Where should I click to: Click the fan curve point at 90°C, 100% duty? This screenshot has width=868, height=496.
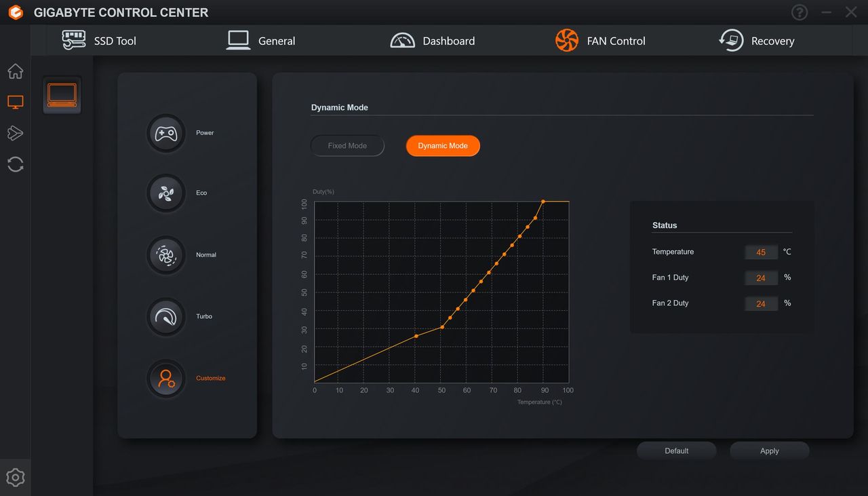tap(543, 202)
